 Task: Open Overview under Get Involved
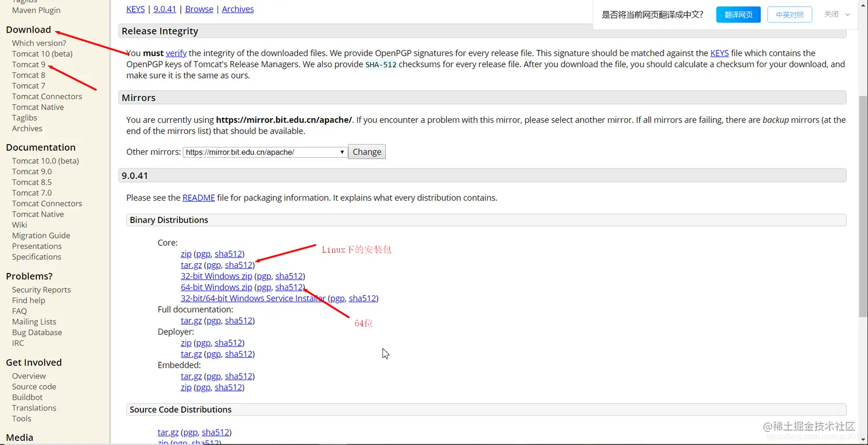click(29, 376)
